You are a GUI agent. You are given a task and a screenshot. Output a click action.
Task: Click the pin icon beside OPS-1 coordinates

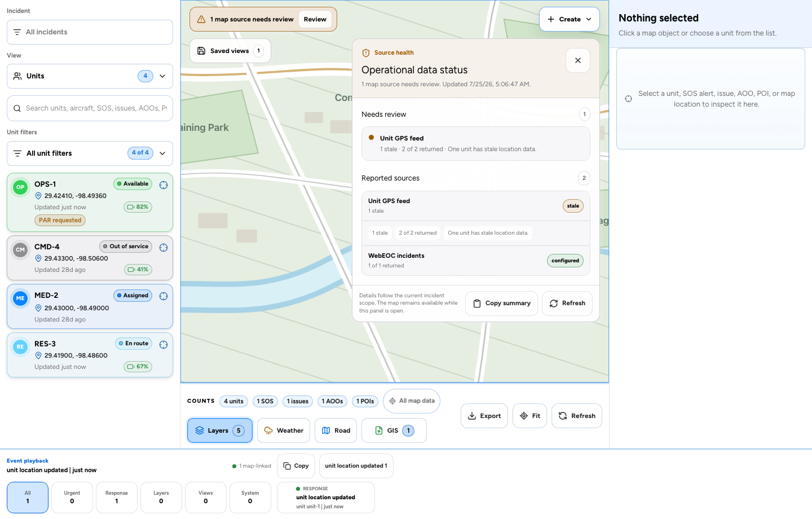pos(38,196)
